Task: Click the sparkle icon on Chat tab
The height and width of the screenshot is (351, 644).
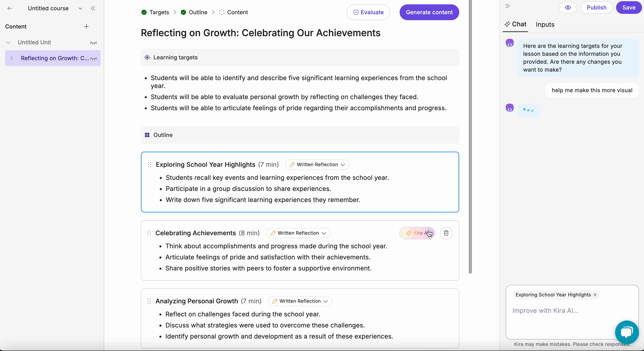Action: 507,24
